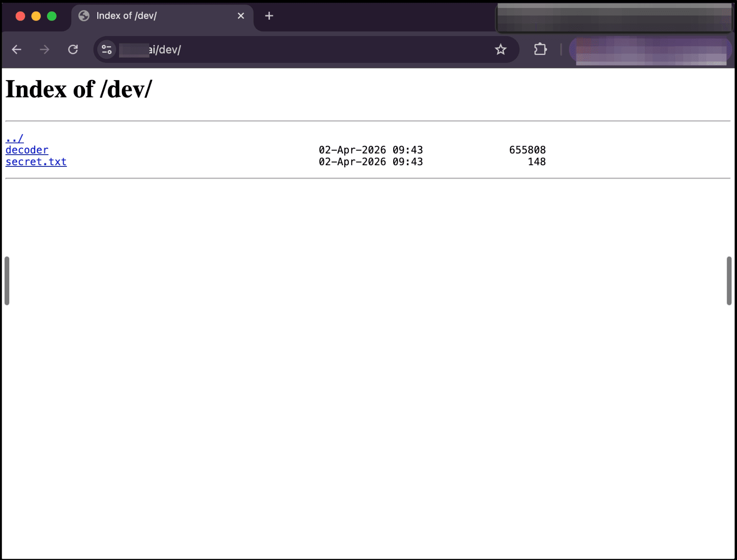This screenshot has height=560, width=737.
Task: Click the forward navigation arrow
Action: pos(44,49)
